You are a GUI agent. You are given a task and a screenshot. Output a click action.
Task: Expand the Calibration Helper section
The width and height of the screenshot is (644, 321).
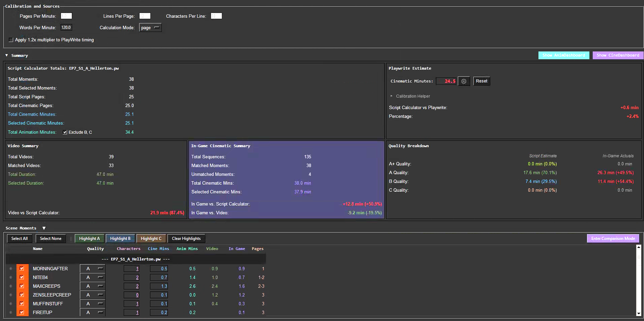pyautogui.click(x=392, y=96)
